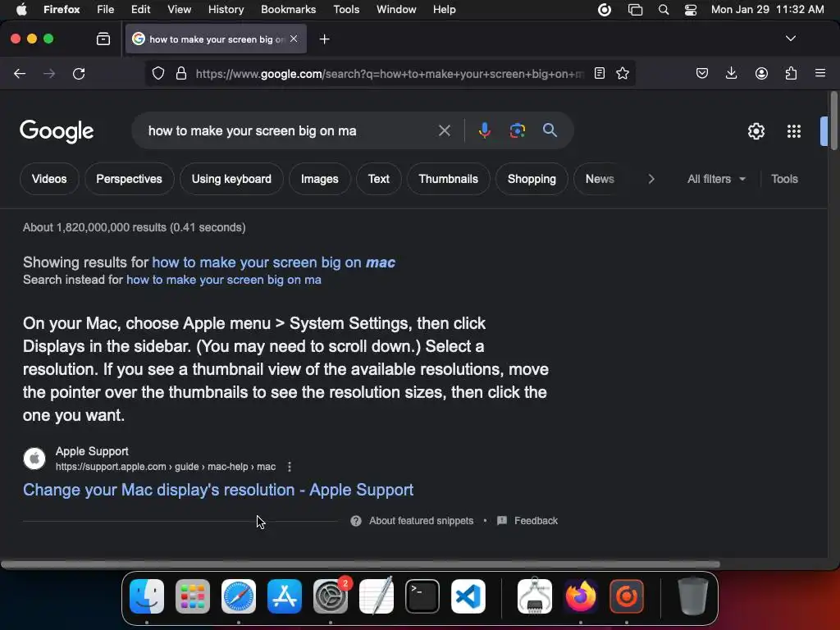Search by image with Google Lens
840x630 pixels.
pyautogui.click(x=517, y=130)
